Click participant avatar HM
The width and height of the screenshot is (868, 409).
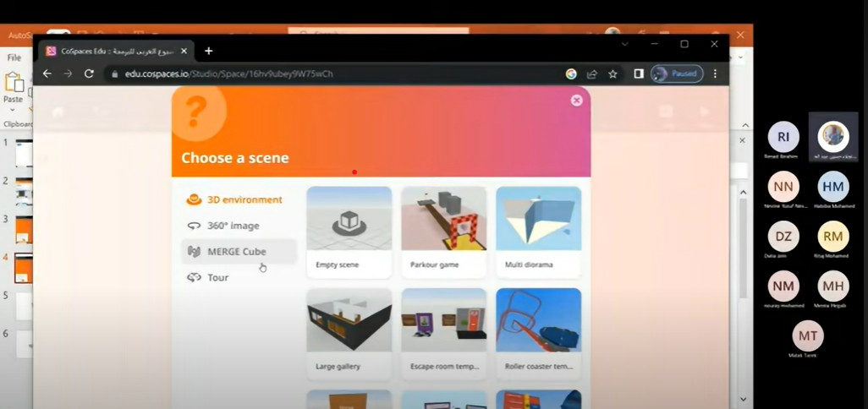833,187
